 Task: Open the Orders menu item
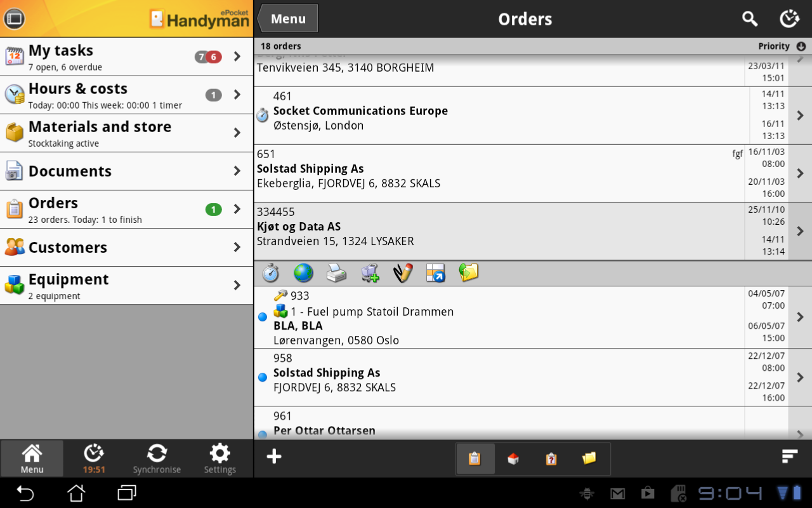pyautogui.click(x=127, y=210)
